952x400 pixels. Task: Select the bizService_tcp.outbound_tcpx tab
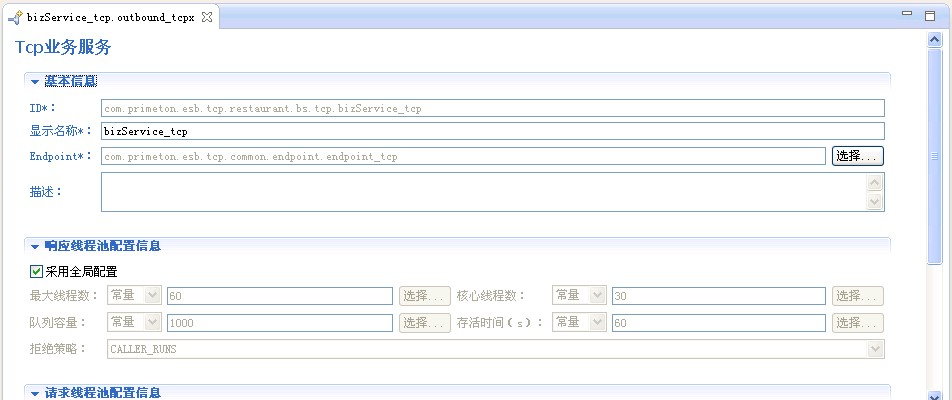[x=110, y=18]
